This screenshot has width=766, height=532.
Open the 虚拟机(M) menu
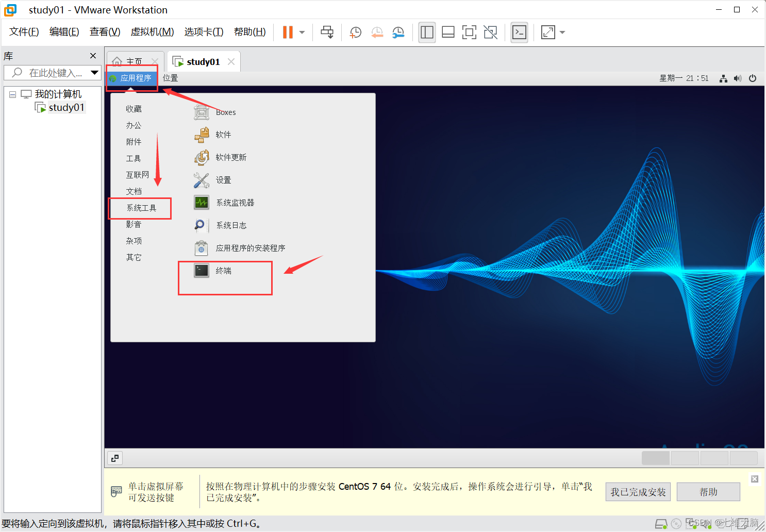[152, 32]
